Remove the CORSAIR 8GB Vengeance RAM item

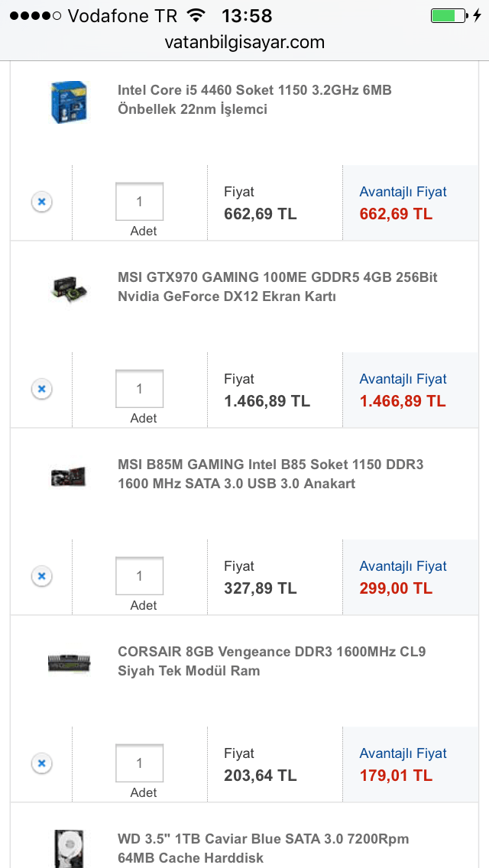[42, 763]
